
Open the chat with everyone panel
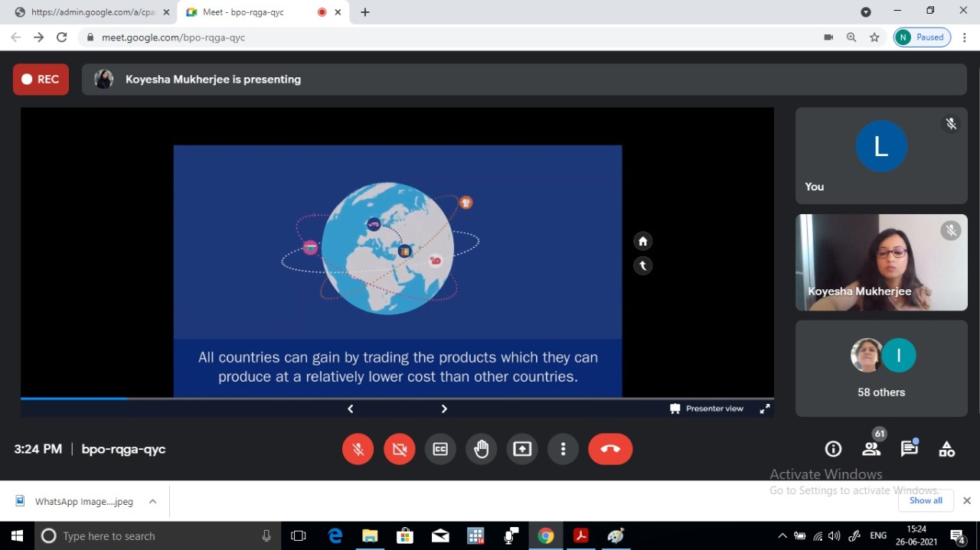(909, 449)
